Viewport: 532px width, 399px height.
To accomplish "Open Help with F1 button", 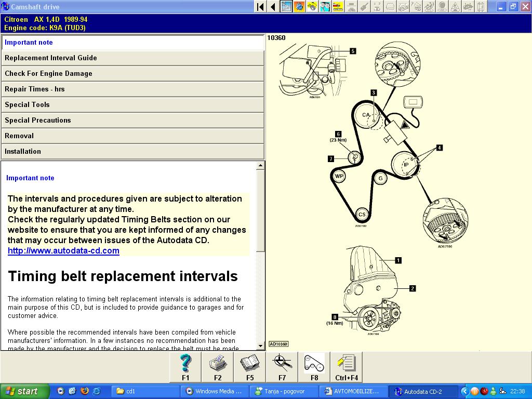I will (x=185, y=367).
